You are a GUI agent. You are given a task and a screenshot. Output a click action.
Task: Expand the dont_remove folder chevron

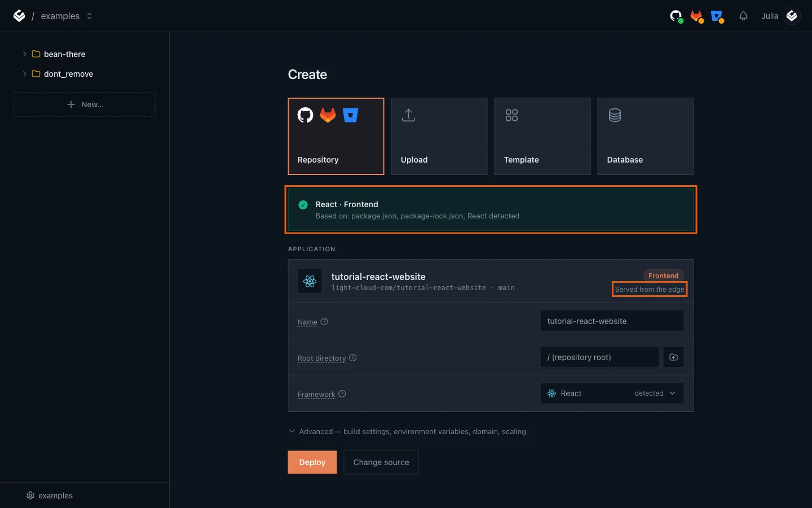(24, 74)
